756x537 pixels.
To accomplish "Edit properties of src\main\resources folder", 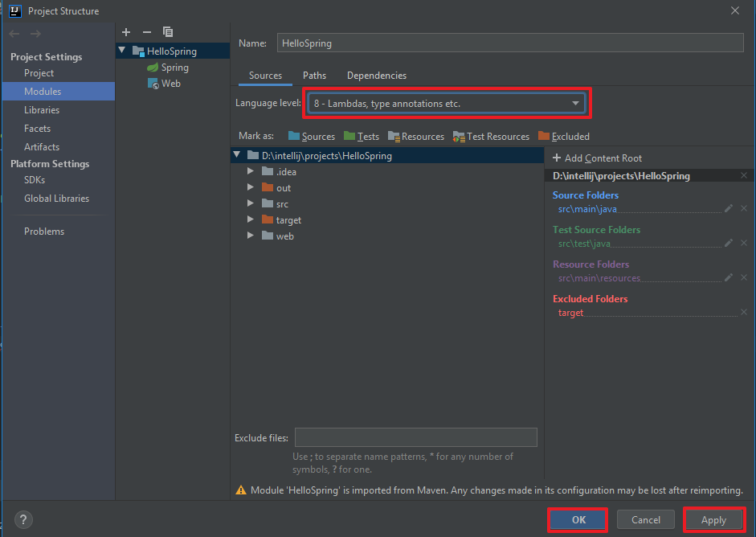I will [x=729, y=277].
